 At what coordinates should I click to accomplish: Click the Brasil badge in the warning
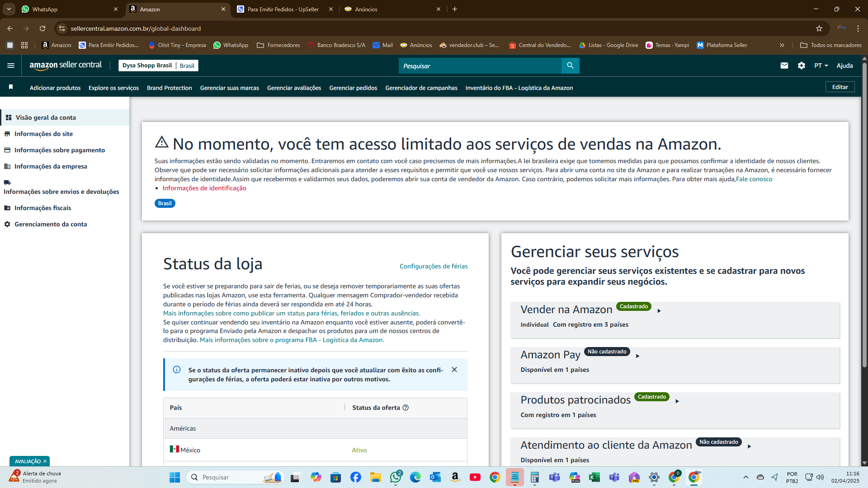tap(165, 203)
